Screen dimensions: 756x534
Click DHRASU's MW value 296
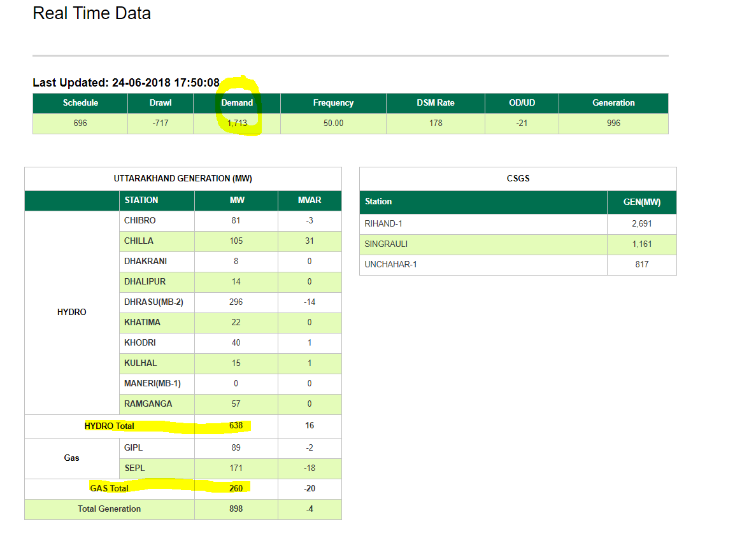236,302
